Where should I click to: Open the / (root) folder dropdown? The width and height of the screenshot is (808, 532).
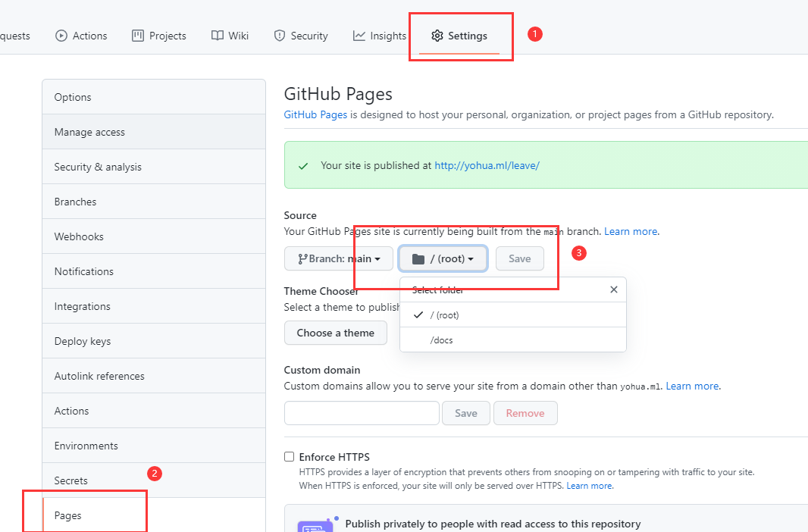coord(443,258)
